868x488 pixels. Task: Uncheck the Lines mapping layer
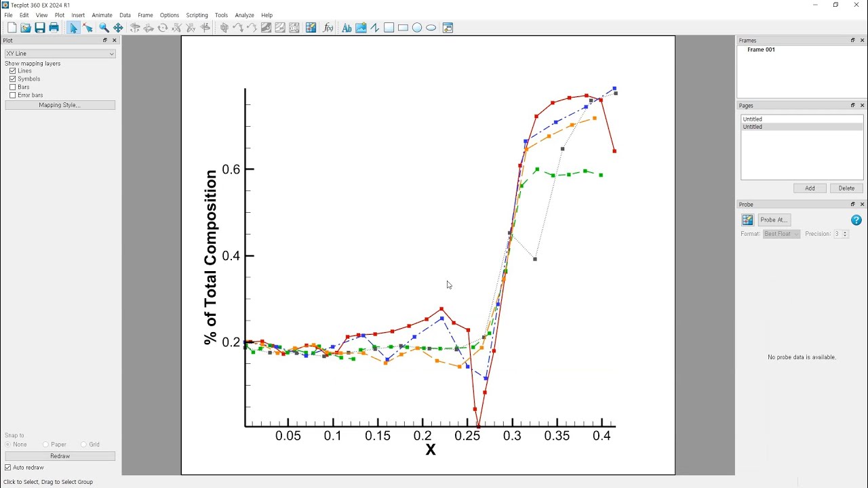(x=13, y=71)
